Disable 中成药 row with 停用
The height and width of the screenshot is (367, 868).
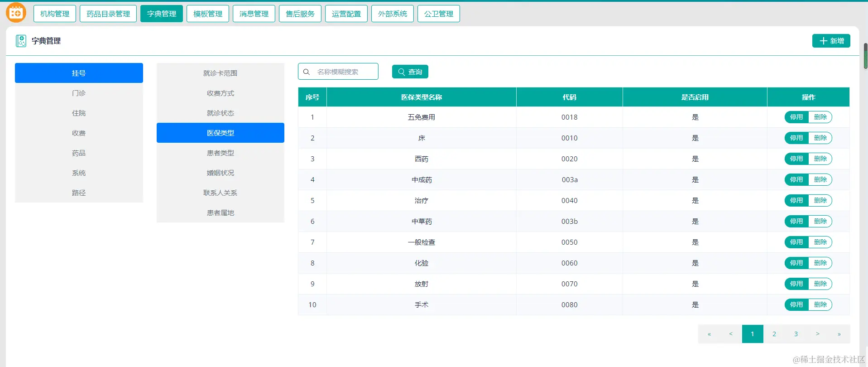click(796, 179)
